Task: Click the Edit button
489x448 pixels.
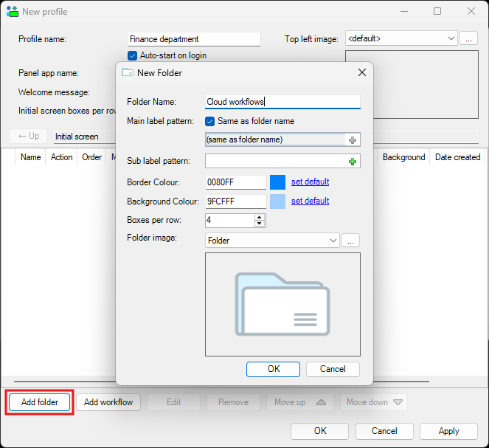Action: [x=174, y=402]
